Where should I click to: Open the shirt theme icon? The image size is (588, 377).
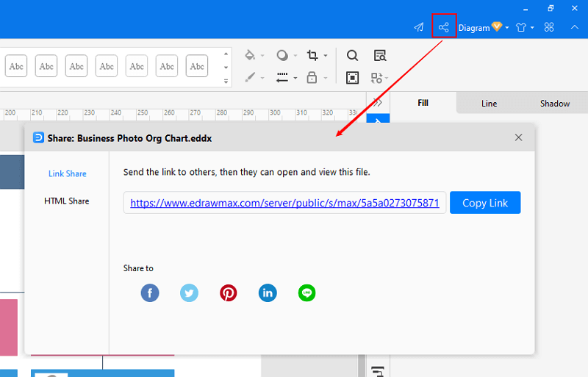(x=521, y=27)
